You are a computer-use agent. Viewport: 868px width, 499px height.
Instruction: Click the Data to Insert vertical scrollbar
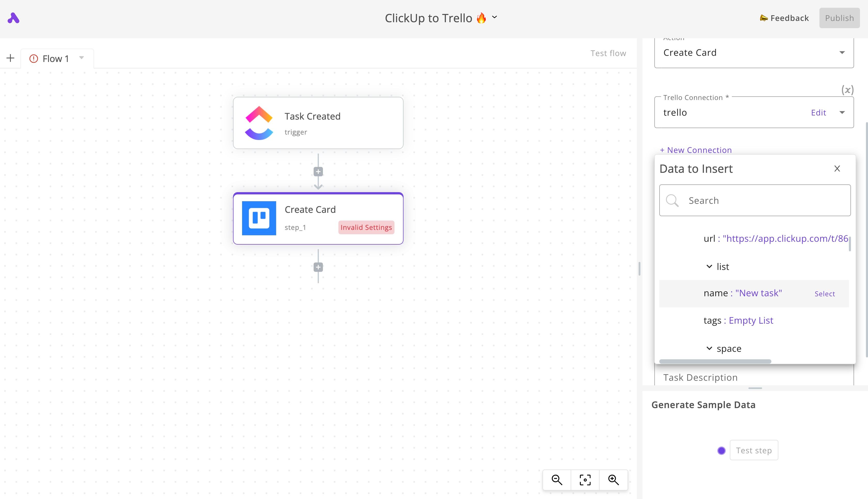[x=849, y=244]
